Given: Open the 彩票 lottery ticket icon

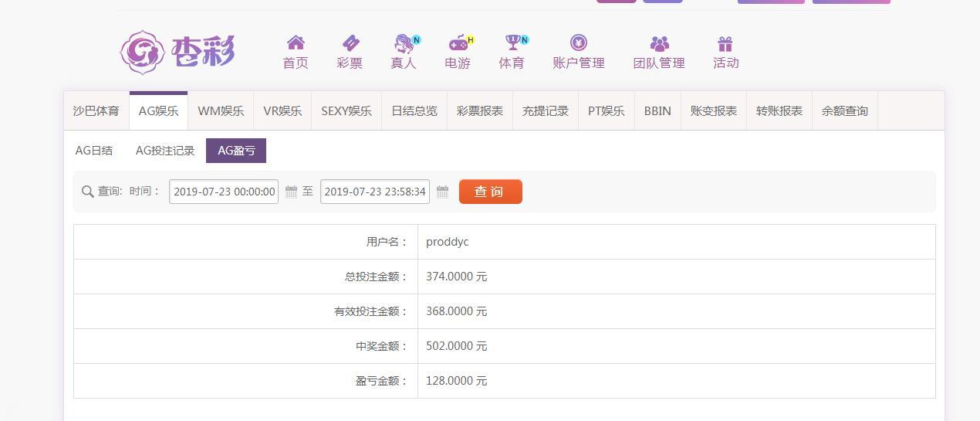Looking at the screenshot, I should (x=350, y=42).
